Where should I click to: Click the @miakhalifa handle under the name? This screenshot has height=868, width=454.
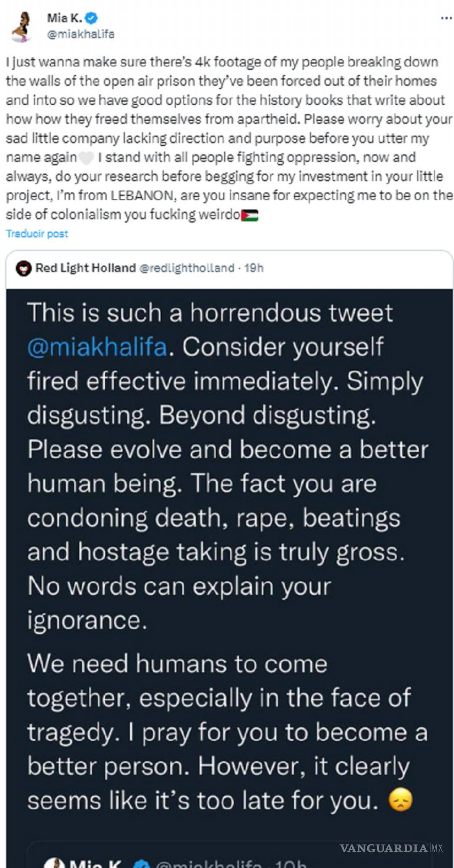tap(80, 34)
